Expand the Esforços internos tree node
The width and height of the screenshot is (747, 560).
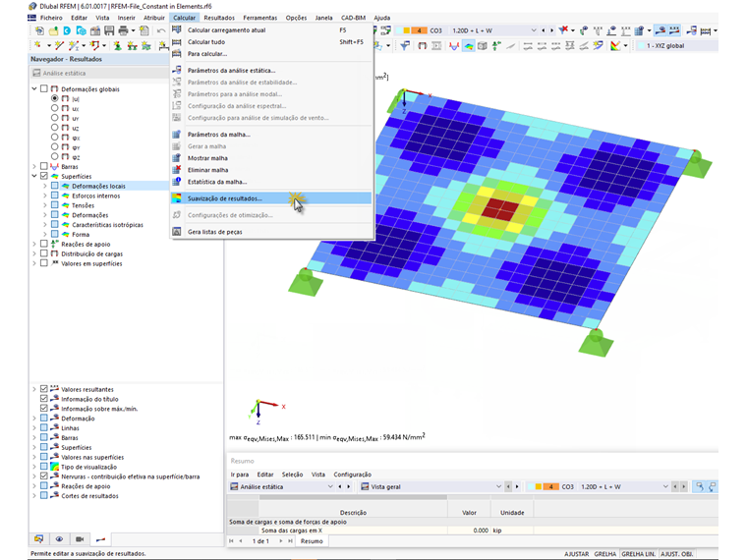(45, 196)
